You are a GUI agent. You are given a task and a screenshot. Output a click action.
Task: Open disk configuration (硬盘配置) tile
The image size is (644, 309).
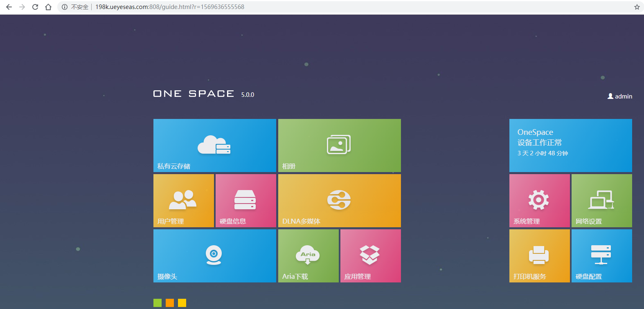pyautogui.click(x=601, y=256)
